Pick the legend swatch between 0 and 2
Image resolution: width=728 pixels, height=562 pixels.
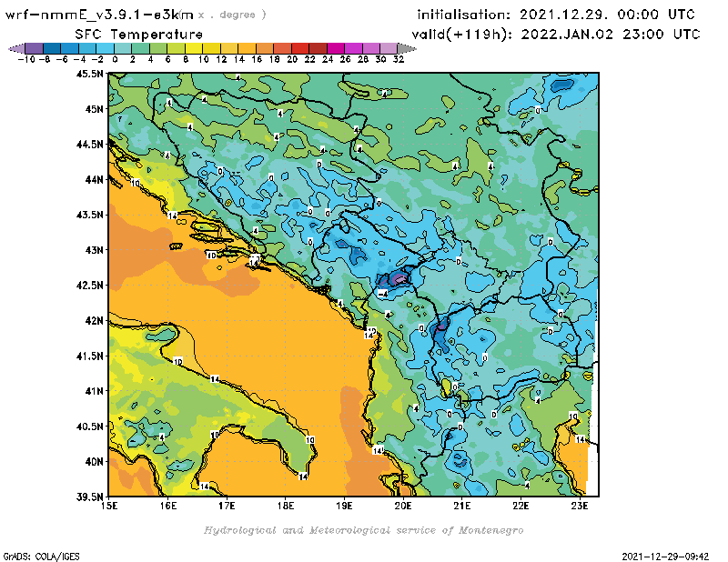coord(123,48)
